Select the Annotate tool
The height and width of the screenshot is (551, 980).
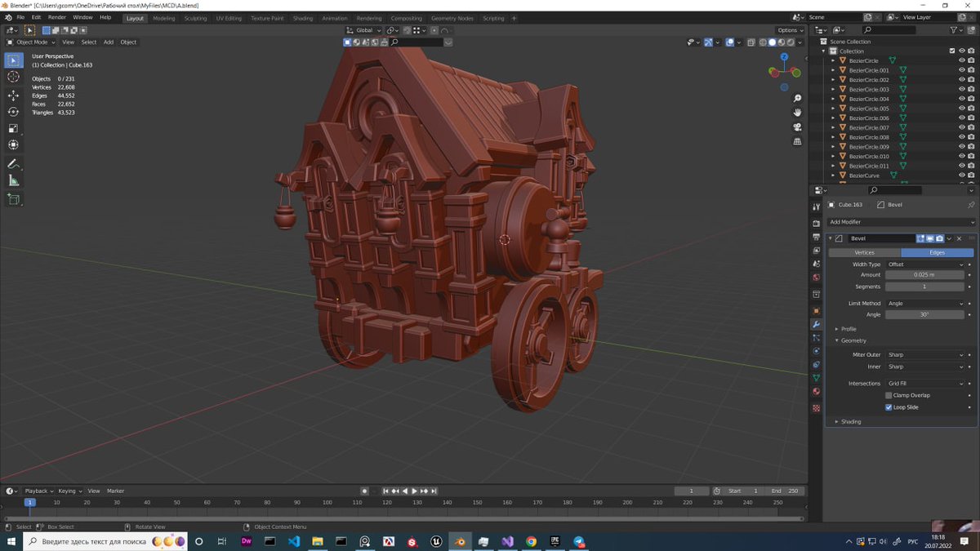pyautogui.click(x=14, y=164)
